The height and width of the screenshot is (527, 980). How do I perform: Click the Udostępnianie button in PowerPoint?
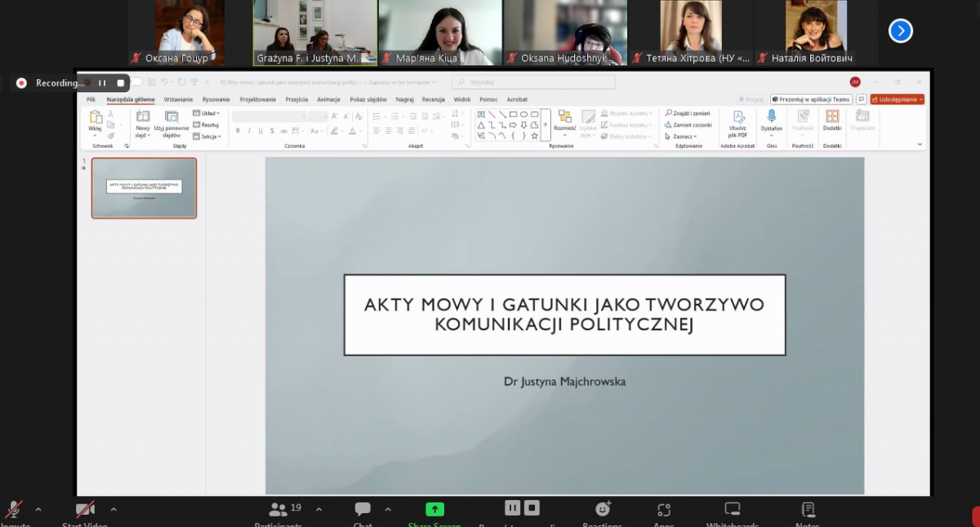tap(897, 100)
